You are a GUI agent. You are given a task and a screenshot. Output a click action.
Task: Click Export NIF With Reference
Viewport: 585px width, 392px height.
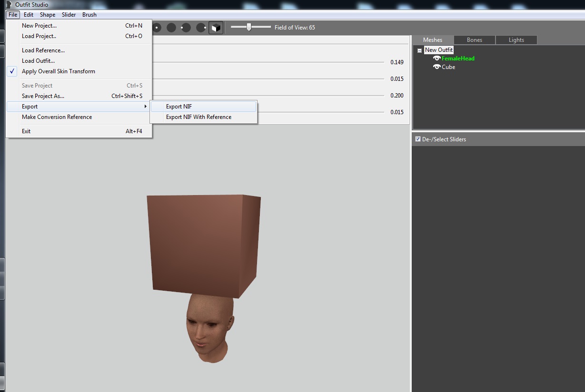click(x=204, y=117)
